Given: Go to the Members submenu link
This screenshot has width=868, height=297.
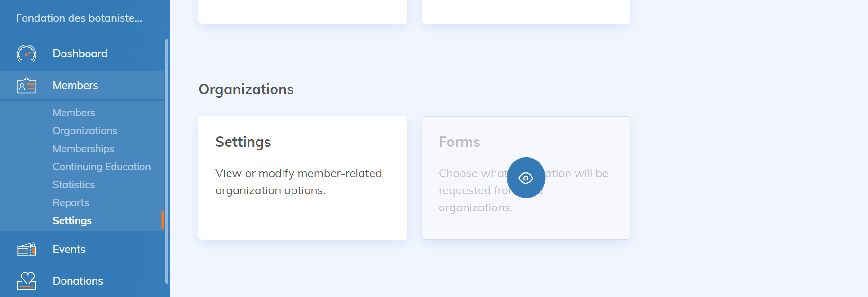Looking at the screenshot, I should coord(74,113).
